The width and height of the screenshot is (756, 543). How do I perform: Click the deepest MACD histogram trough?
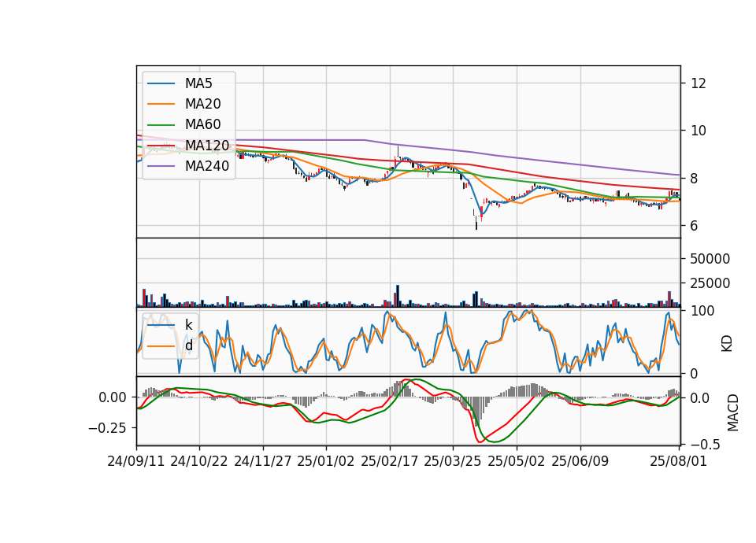click(477, 412)
